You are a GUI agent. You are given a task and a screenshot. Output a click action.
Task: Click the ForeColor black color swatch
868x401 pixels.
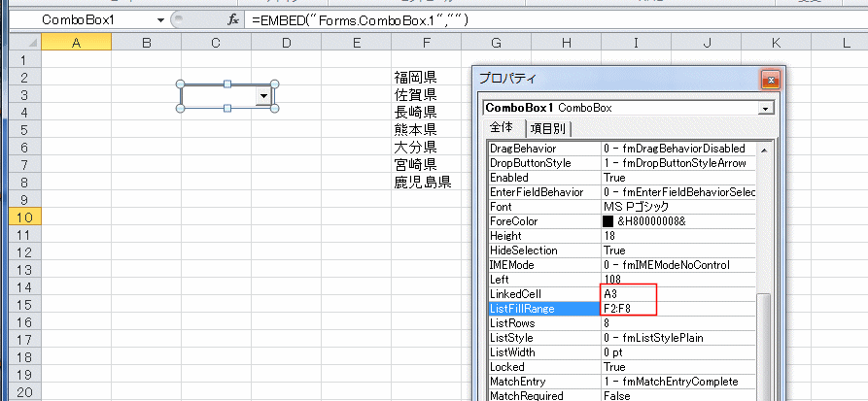pyautogui.click(x=608, y=221)
